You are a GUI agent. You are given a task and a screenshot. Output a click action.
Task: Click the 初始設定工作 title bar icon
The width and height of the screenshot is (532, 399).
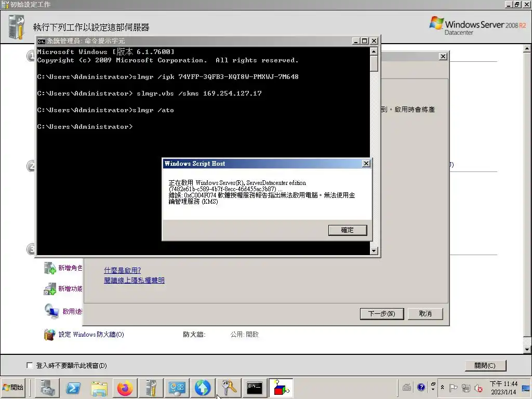coord(5,4)
